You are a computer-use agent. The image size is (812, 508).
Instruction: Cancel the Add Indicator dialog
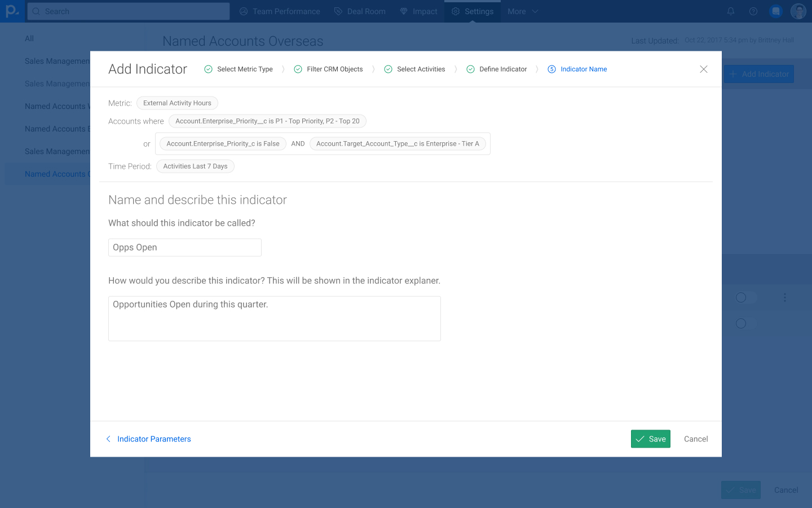[x=696, y=439]
